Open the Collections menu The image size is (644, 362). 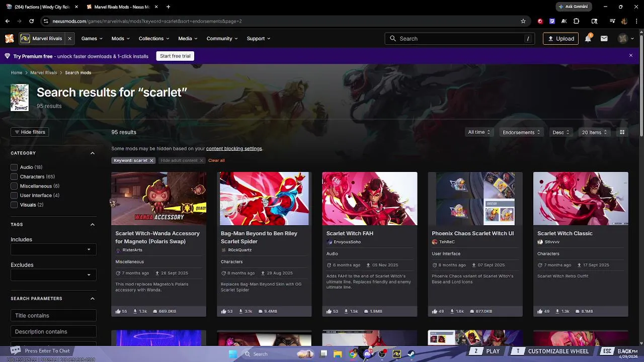coord(154,39)
